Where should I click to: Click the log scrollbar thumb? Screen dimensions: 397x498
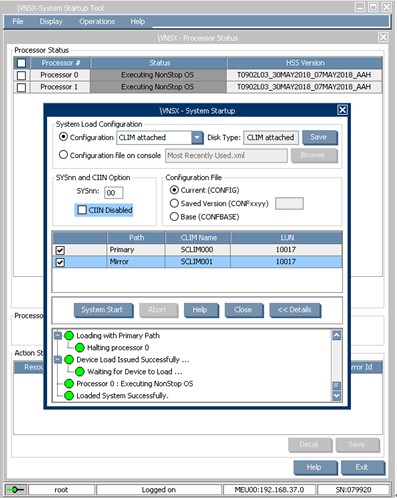pyautogui.click(x=337, y=386)
